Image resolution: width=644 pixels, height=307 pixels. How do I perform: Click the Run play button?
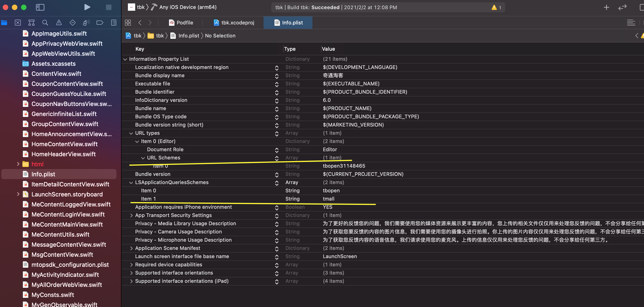coord(87,7)
